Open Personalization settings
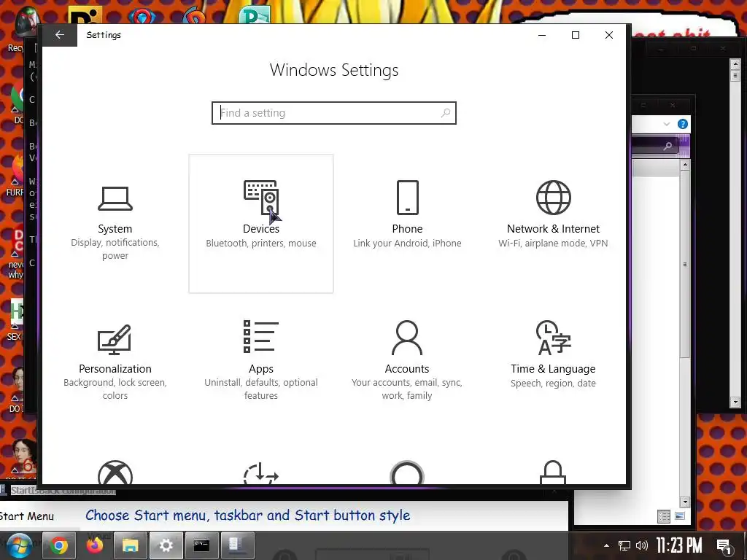The image size is (747, 560). [x=115, y=362]
